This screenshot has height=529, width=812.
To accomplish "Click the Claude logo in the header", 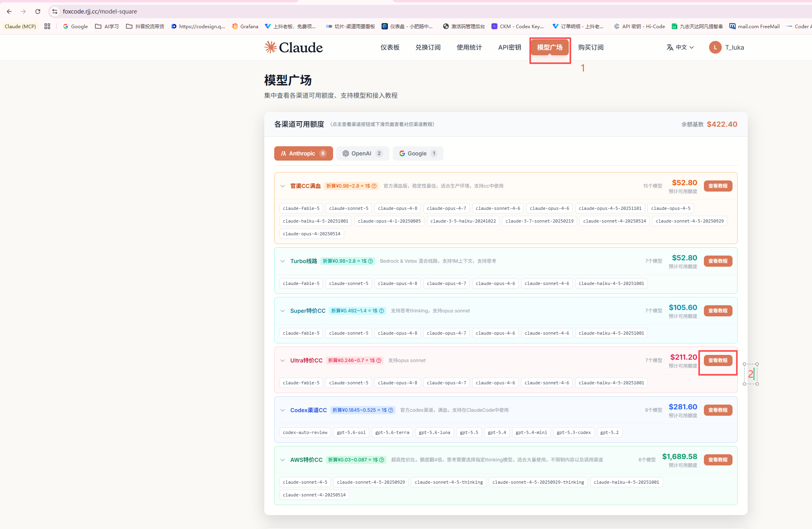I will click(x=294, y=47).
